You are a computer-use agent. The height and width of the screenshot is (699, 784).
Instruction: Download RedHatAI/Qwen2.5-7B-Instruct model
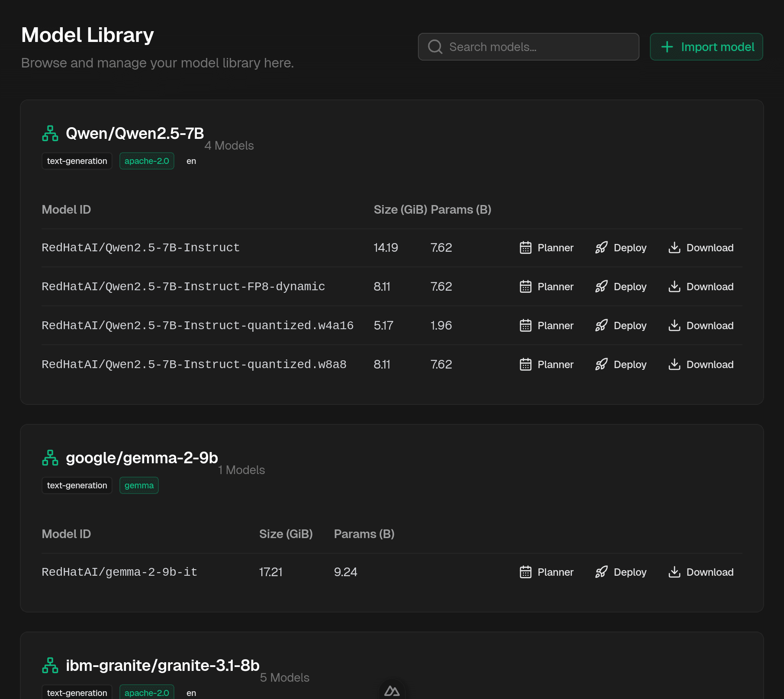(x=701, y=248)
